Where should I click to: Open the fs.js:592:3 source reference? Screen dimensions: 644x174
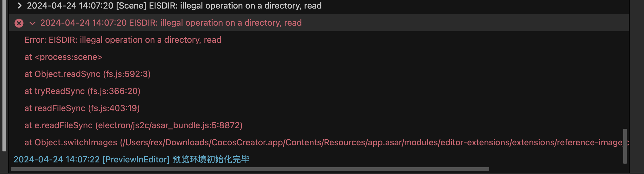(127, 74)
